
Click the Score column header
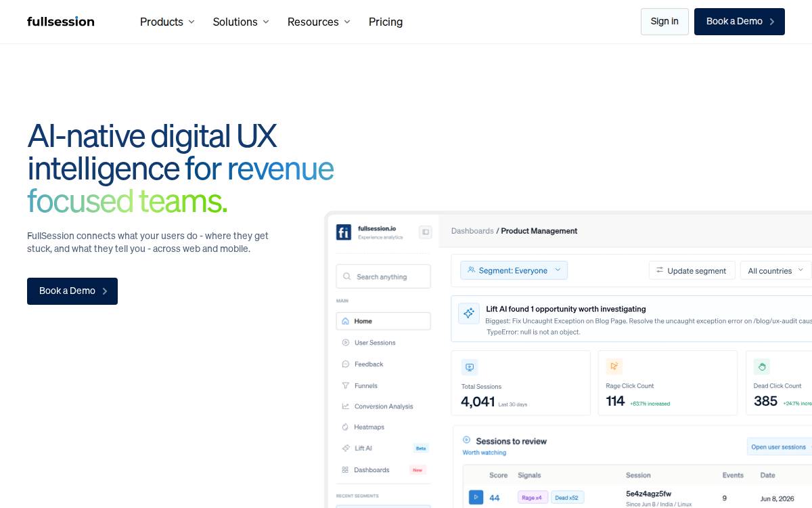499,475
